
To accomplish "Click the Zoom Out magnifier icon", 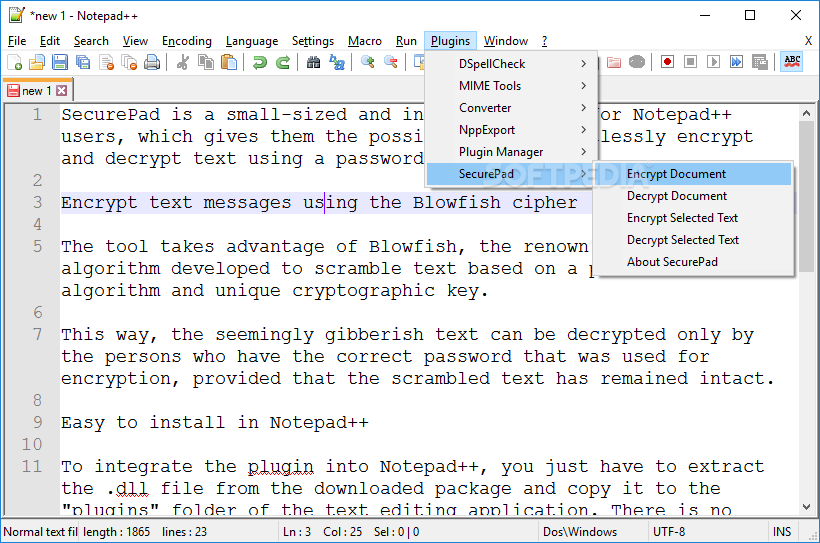I will click(x=390, y=62).
